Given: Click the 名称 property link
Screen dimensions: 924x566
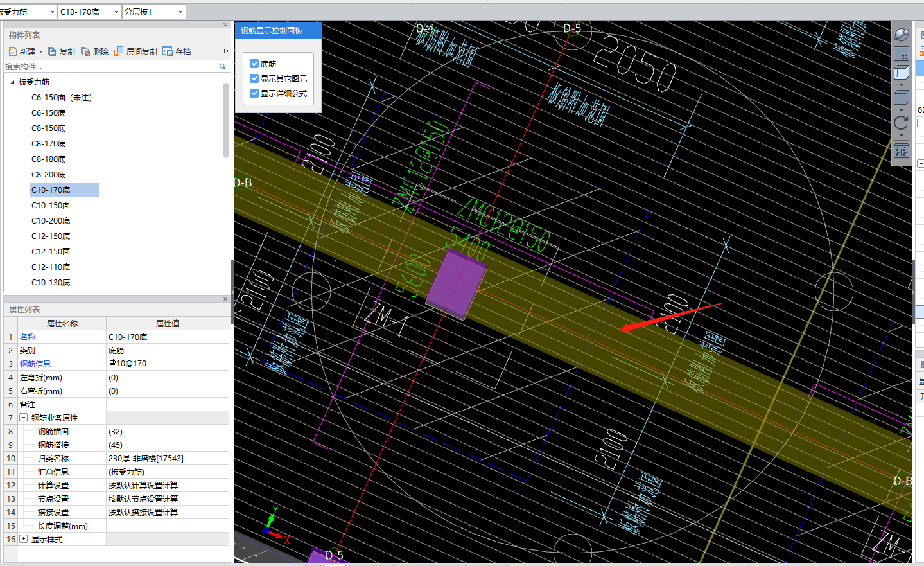Looking at the screenshot, I should click(28, 337).
